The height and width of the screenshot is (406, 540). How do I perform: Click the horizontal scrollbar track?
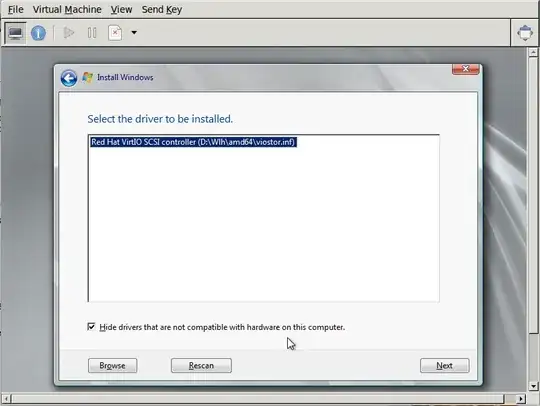pos(510,399)
